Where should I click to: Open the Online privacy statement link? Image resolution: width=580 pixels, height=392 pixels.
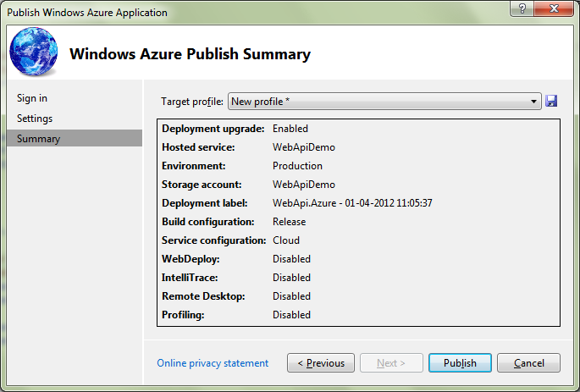(213, 363)
